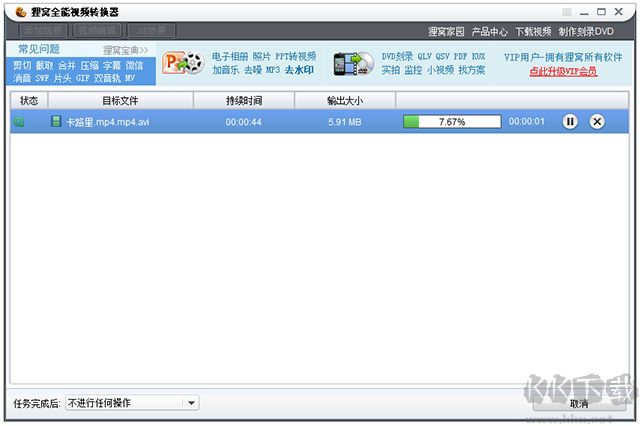This screenshot has height=426, width=640.
Task: Open the PPT转视频 link
Action: click(x=296, y=57)
